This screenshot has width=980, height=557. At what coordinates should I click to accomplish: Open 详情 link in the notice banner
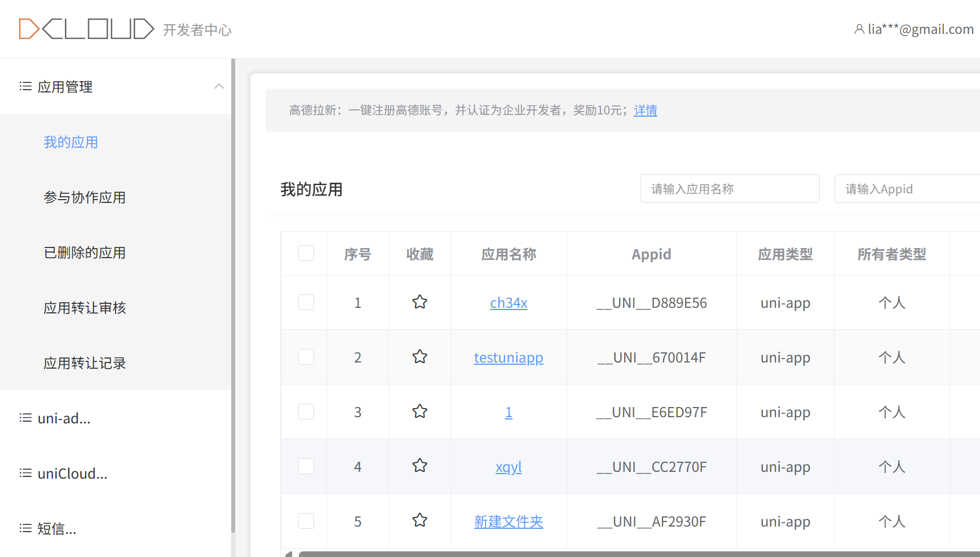646,110
